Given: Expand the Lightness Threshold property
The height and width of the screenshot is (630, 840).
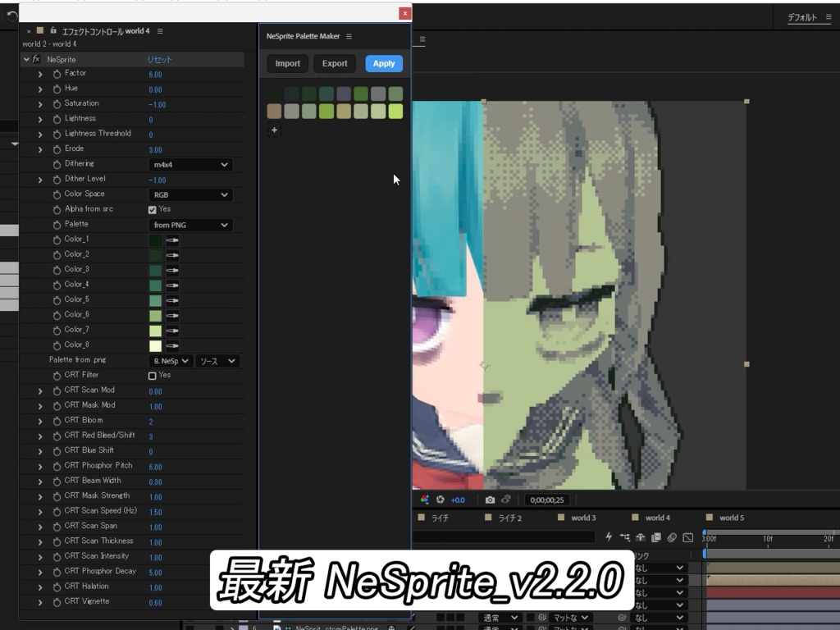Looking at the screenshot, I should [40, 135].
